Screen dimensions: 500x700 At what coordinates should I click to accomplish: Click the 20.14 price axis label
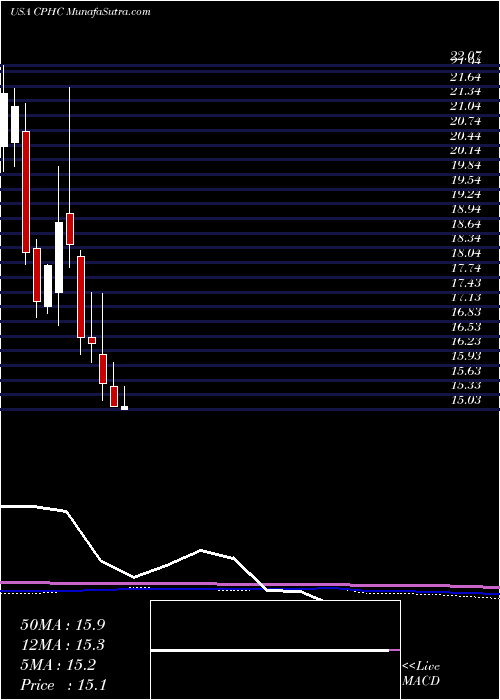466,151
